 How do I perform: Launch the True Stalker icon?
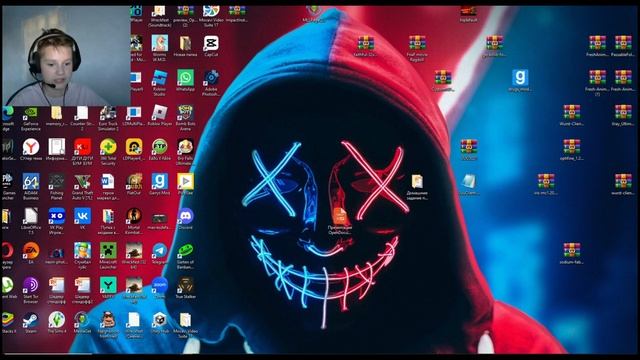click(x=185, y=285)
